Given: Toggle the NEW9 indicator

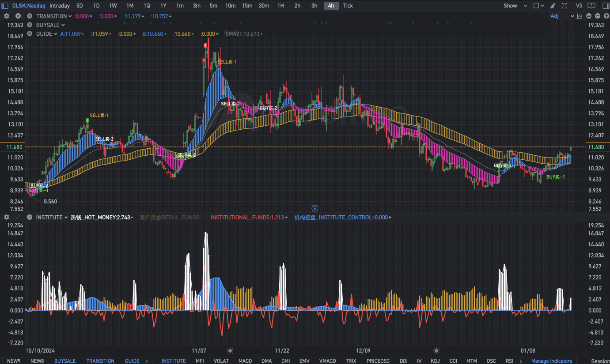Looking at the screenshot, I should coord(14,361).
